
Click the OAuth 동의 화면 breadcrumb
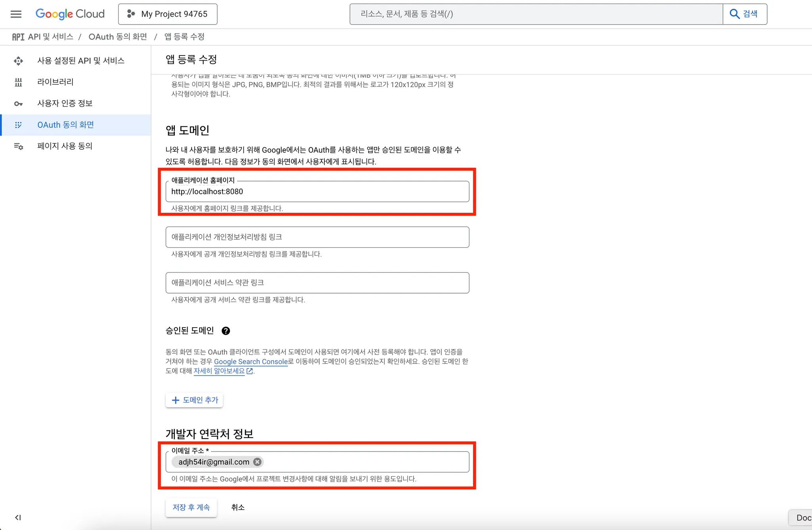click(x=117, y=37)
